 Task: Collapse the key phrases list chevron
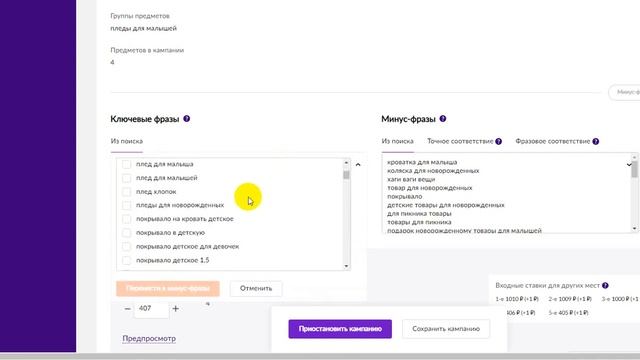coord(358,164)
